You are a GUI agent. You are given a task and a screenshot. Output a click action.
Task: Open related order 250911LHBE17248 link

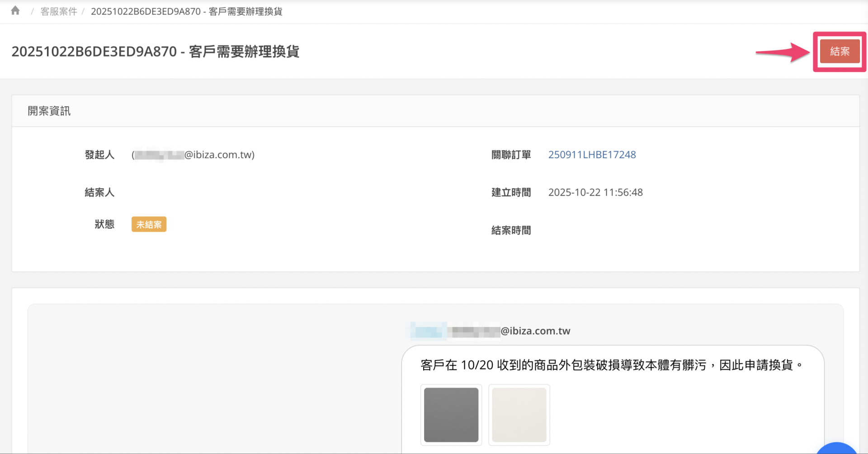point(592,154)
